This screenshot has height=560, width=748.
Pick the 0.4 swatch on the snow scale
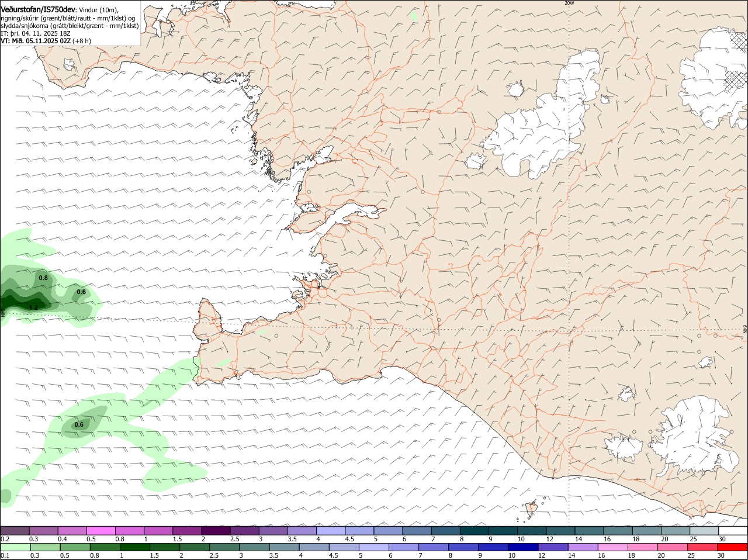click(x=72, y=531)
